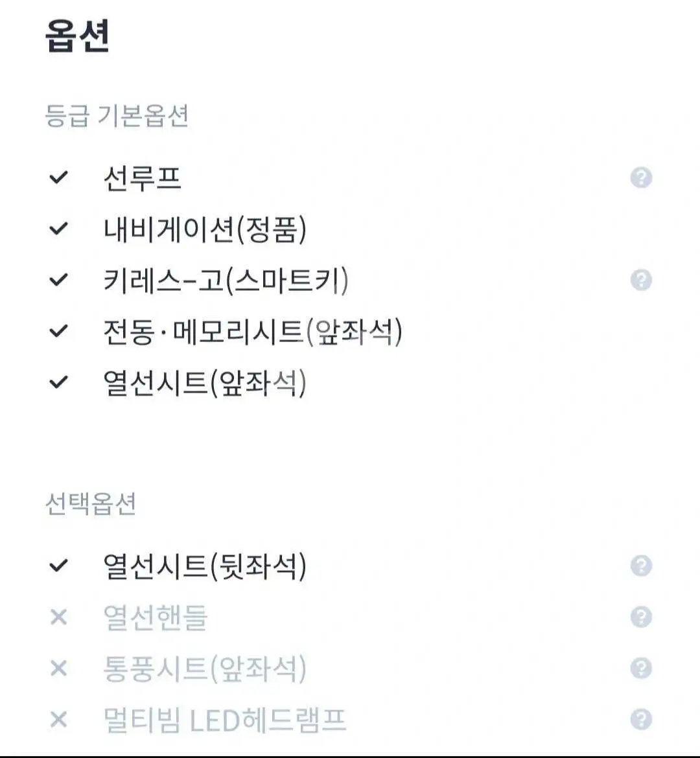Open help icon for 통풍시트(앞좌석)

(x=641, y=668)
